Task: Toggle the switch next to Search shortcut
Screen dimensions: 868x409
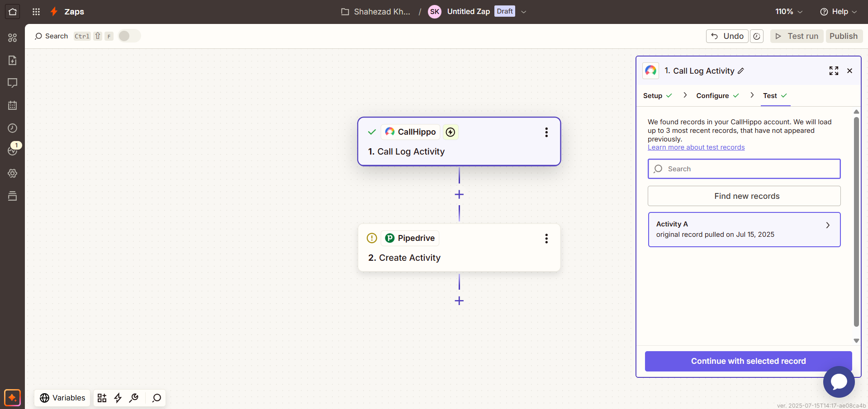Action: [129, 36]
